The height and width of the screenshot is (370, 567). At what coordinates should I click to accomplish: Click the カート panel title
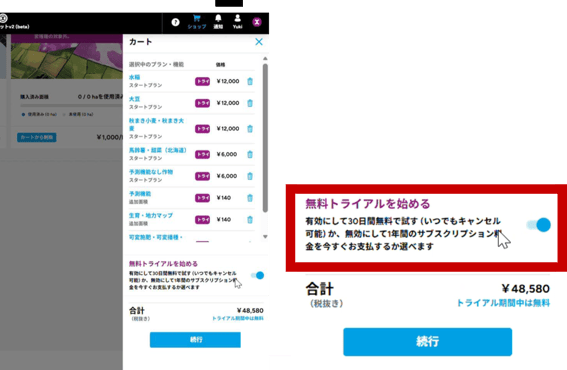tap(140, 42)
